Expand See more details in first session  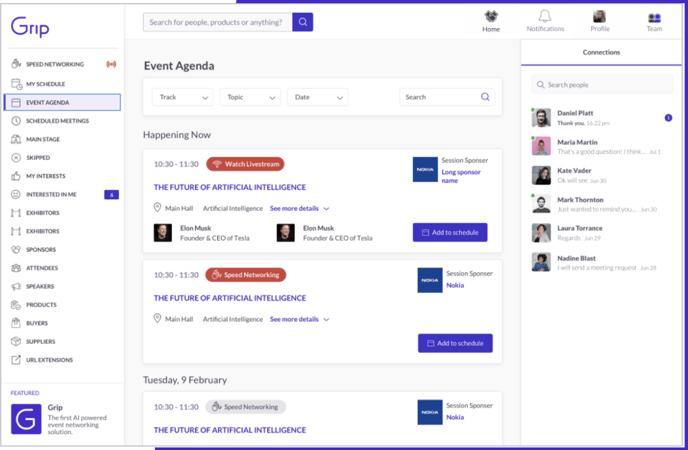tap(299, 208)
